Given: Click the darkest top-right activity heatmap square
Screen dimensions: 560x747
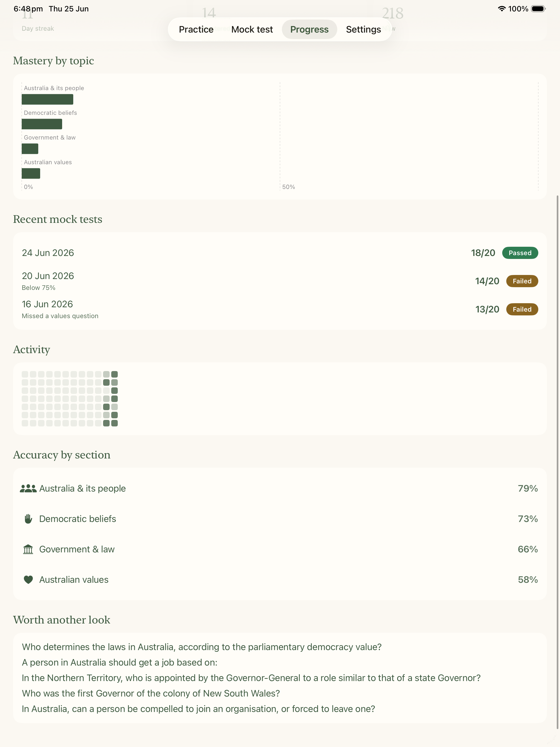Looking at the screenshot, I should pyautogui.click(x=114, y=374).
